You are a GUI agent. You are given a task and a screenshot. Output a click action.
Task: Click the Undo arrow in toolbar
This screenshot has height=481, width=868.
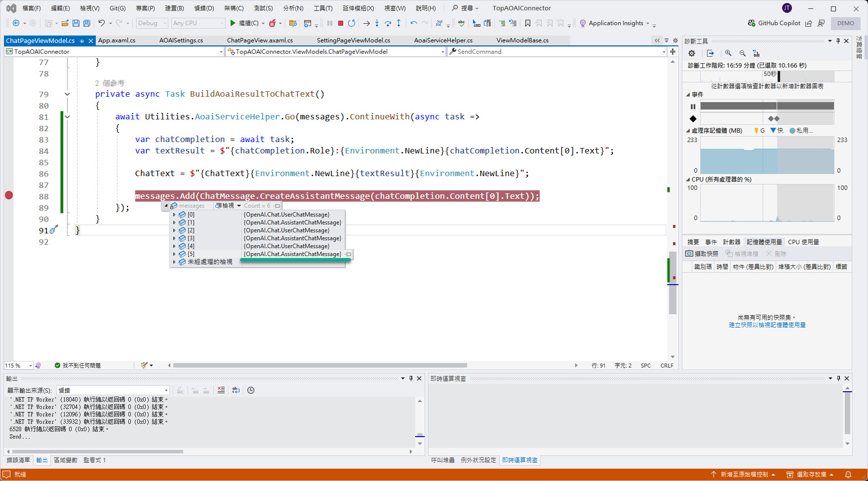[101, 23]
